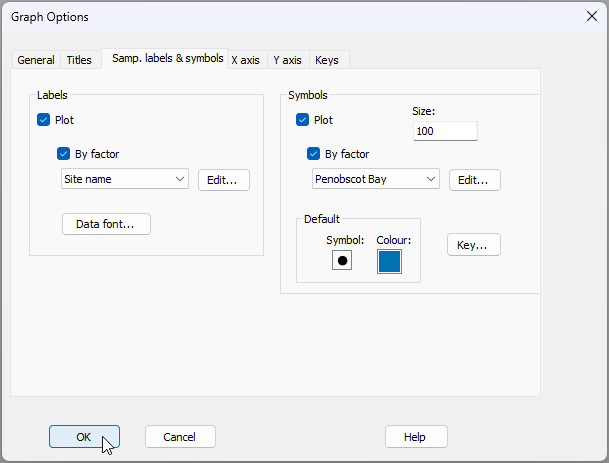Cancel the Graph Options dialog
The height and width of the screenshot is (463, 609).
tap(180, 437)
